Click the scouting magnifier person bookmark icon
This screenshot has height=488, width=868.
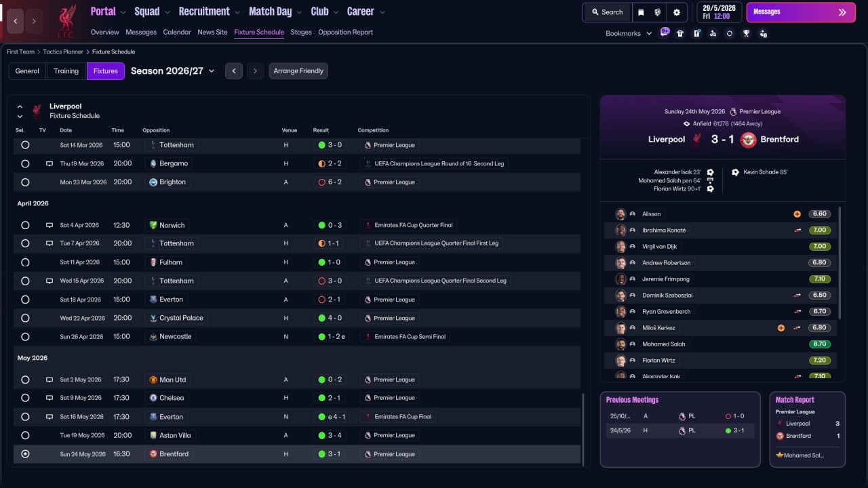(713, 33)
